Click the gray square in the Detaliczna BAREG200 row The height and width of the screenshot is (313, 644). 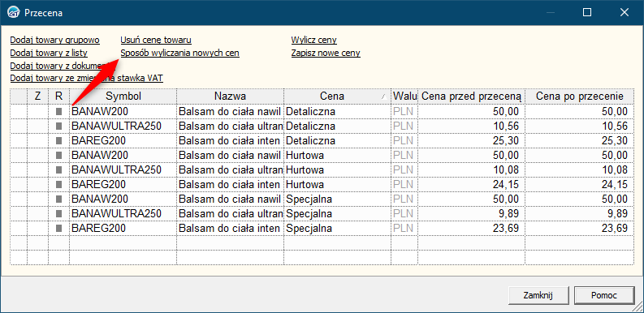(x=58, y=141)
